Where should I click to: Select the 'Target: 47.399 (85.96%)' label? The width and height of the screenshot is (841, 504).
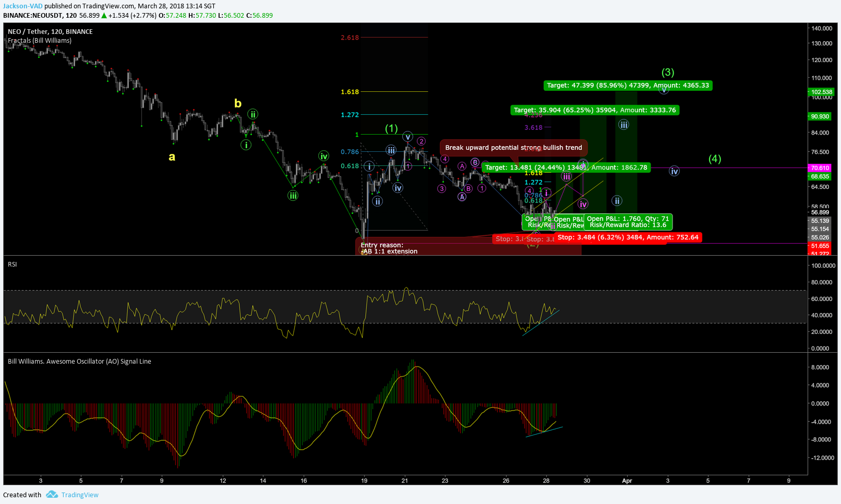(x=628, y=85)
